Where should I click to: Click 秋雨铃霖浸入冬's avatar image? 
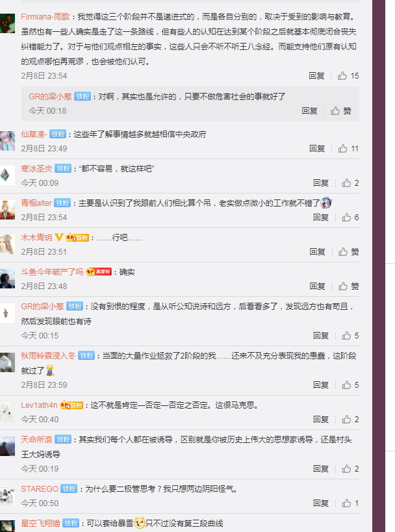point(6,362)
